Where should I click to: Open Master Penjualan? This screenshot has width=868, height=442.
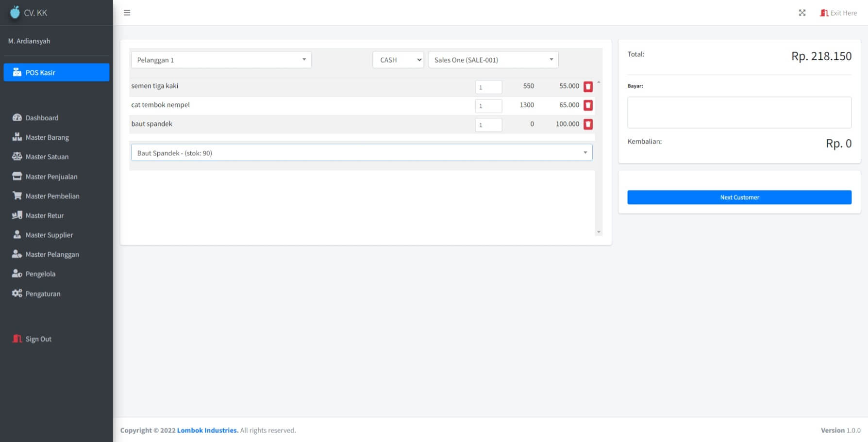51,176
